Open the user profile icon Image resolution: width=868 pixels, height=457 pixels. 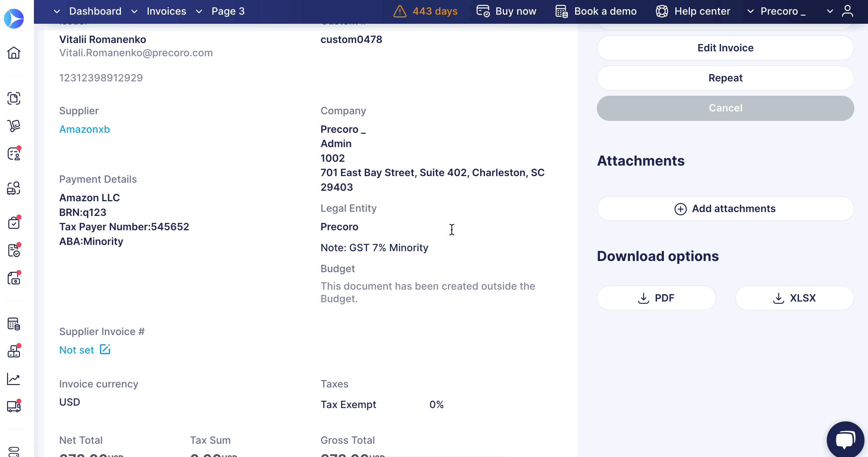click(847, 11)
